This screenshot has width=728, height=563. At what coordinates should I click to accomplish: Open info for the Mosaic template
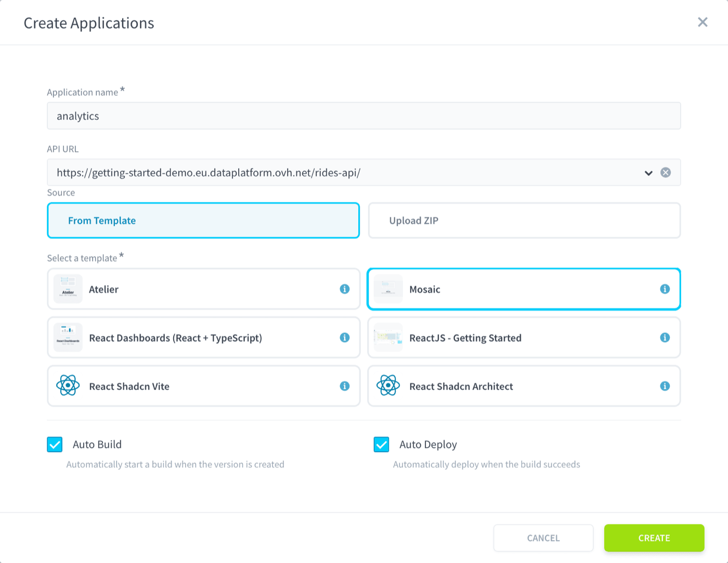coord(665,289)
